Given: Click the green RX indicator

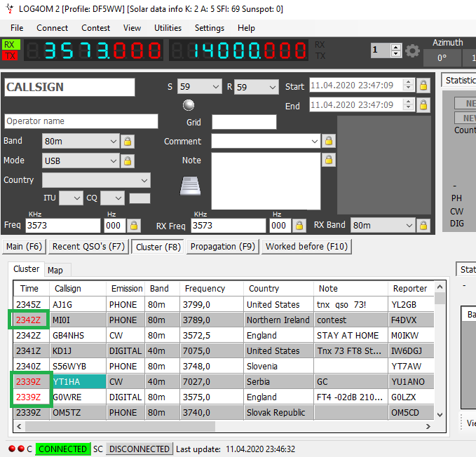Looking at the screenshot, I should (11, 45).
